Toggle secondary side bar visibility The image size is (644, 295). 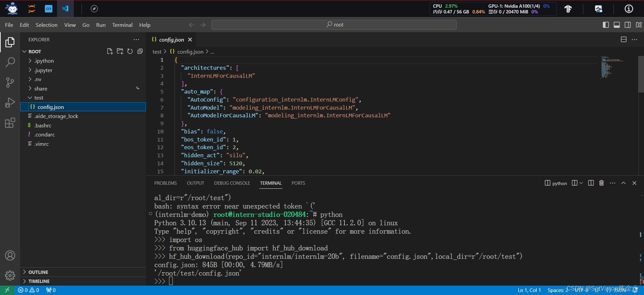pyautogui.click(x=628, y=25)
